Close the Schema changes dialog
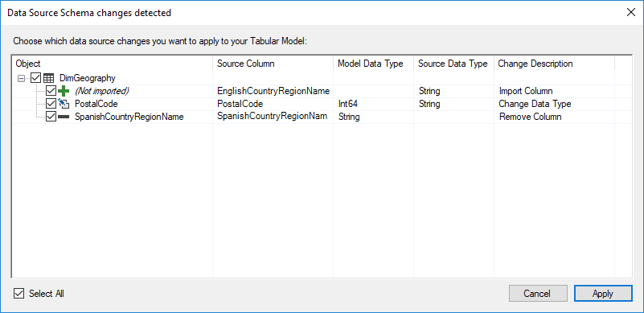The width and height of the screenshot is (644, 313). (x=631, y=12)
